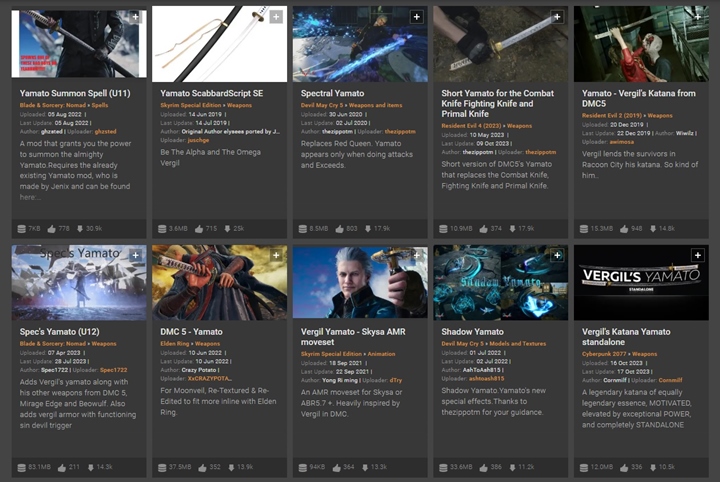Click thumbs-up icon showing 778 endorsements
This screenshot has width=720, height=482.
point(51,229)
